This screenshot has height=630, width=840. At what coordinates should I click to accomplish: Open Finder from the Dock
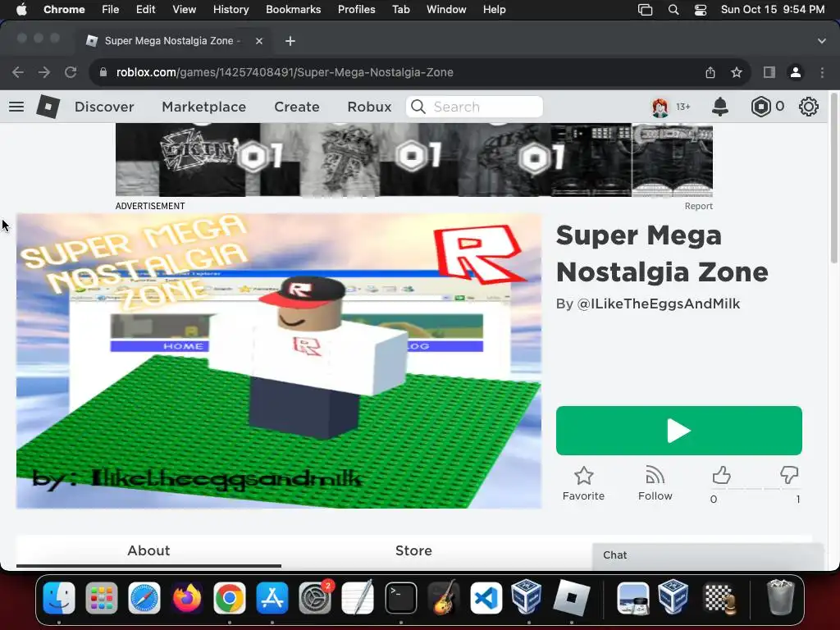tap(59, 598)
